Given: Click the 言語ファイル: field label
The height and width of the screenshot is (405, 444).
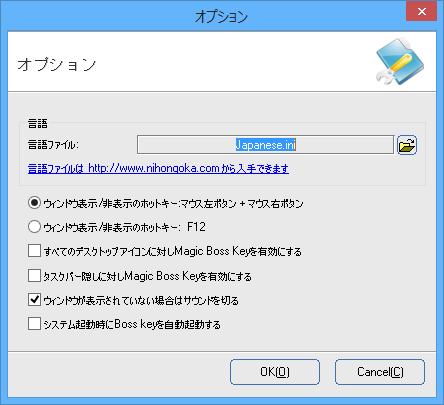Looking at the screenshot, I should pos(53,145).
